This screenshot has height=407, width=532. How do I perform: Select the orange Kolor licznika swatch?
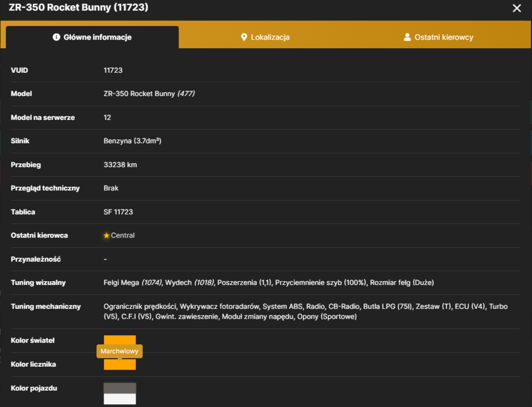(120, 364)
